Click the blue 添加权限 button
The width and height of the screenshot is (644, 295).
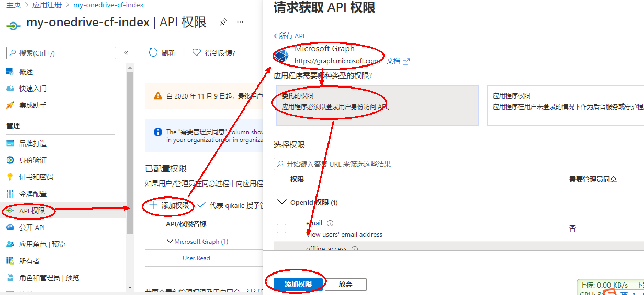pos(298,284)
